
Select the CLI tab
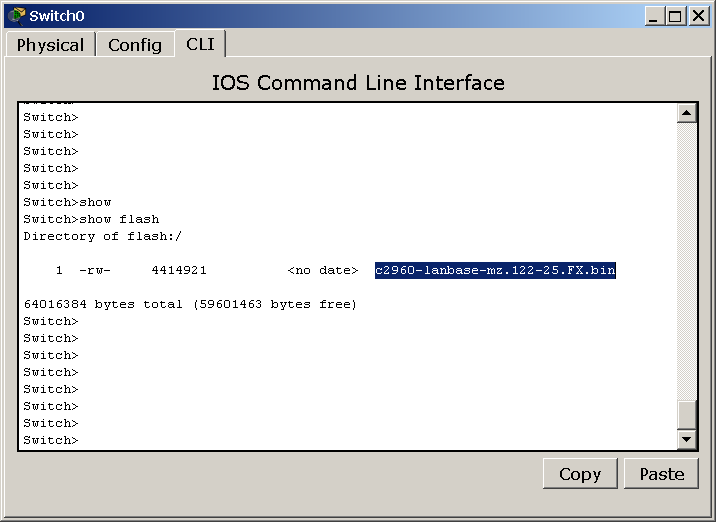pos(200,44)
